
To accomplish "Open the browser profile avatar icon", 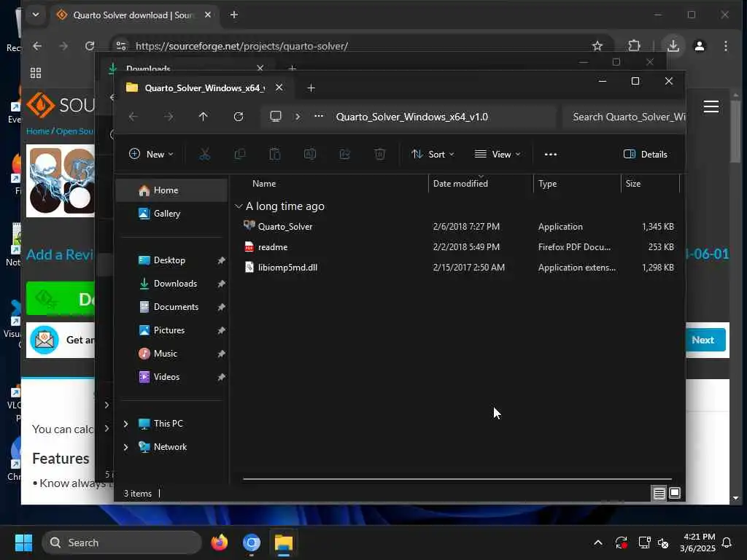I will (x=700, y=46).
